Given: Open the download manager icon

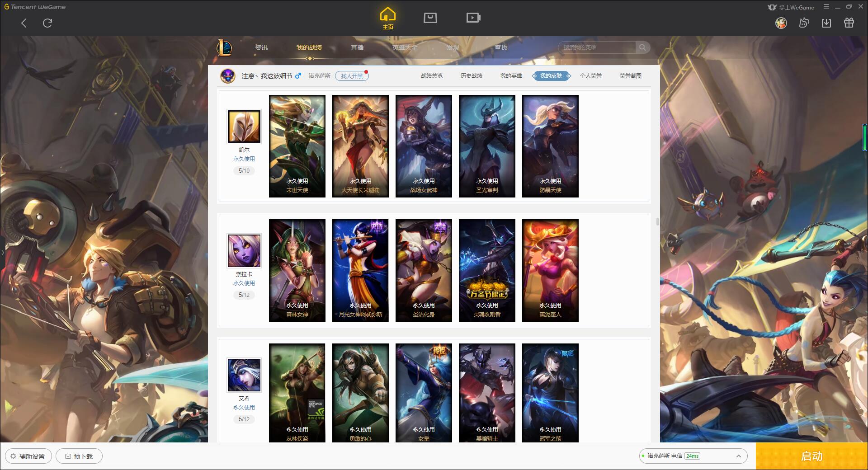Looking at the screenshot, I should 826,23.
